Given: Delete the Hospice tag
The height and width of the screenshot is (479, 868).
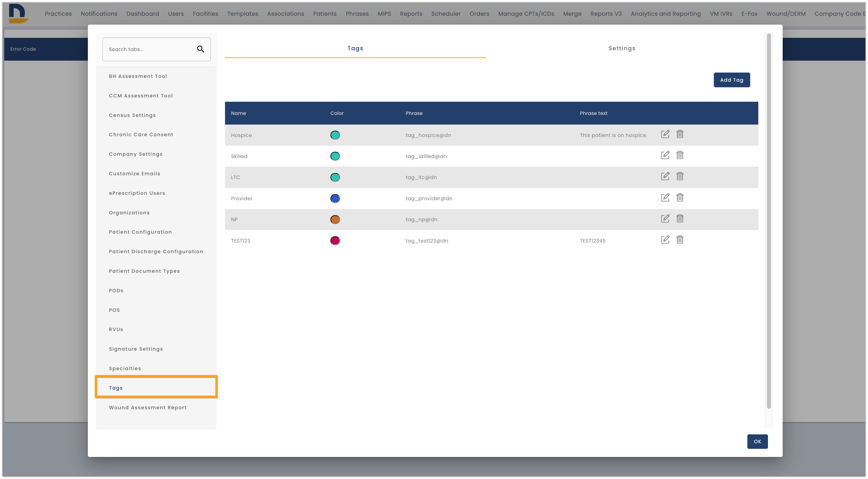Looking at the screenshot, I should click(680, 134).
